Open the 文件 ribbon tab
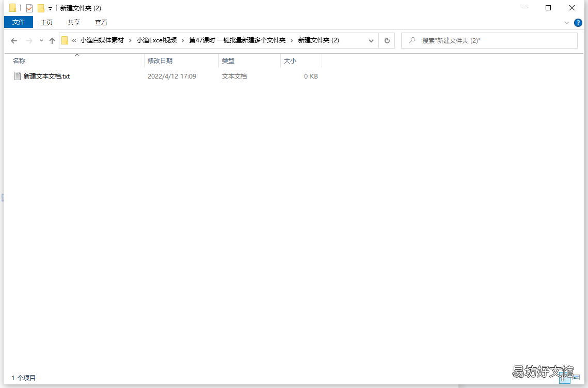This screenshot has height=388, width=588. click(x=19, y=22)
